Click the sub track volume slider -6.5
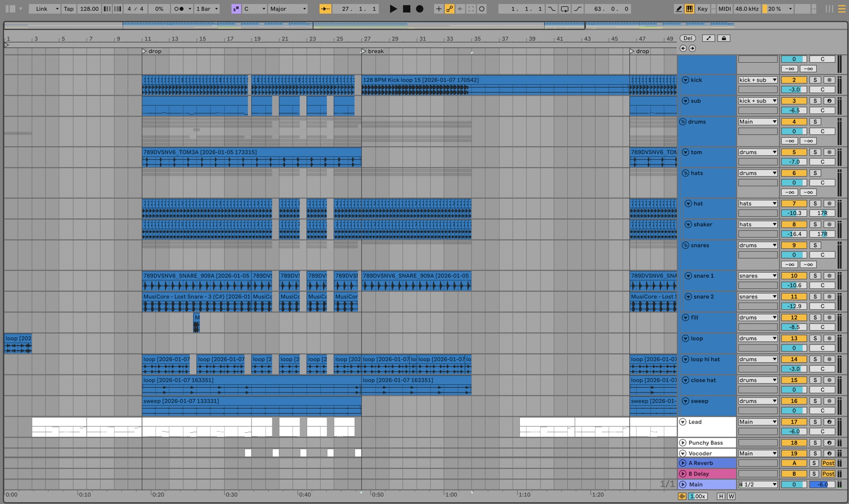 [794, 111]
